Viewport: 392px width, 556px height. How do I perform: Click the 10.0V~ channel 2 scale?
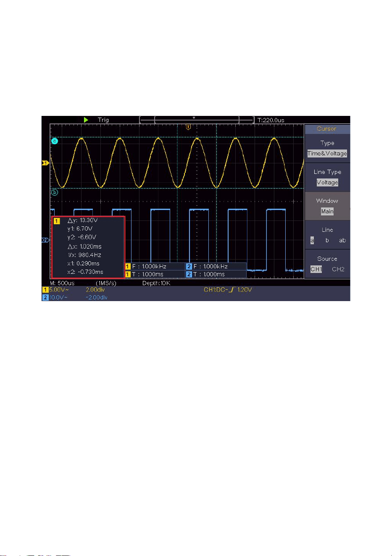click(x=58, y=297)
